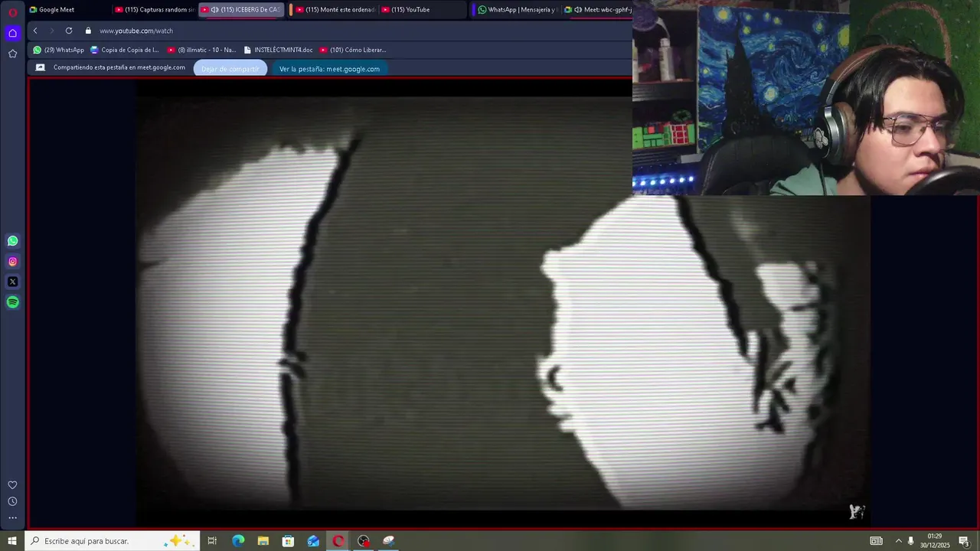The image size is (980, 551).
Task: Open the Opera sidebar home icon
Action: 12,33
